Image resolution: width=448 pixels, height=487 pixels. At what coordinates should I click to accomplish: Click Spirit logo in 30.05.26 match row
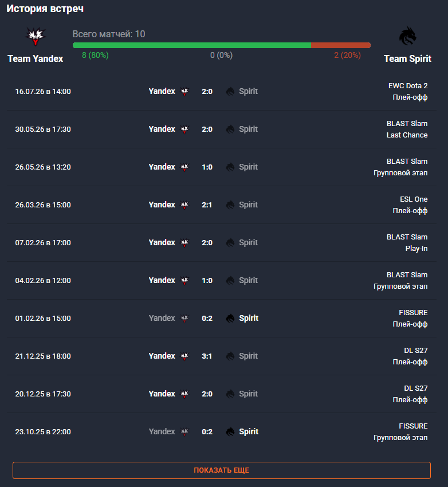[x=230, y=129]
